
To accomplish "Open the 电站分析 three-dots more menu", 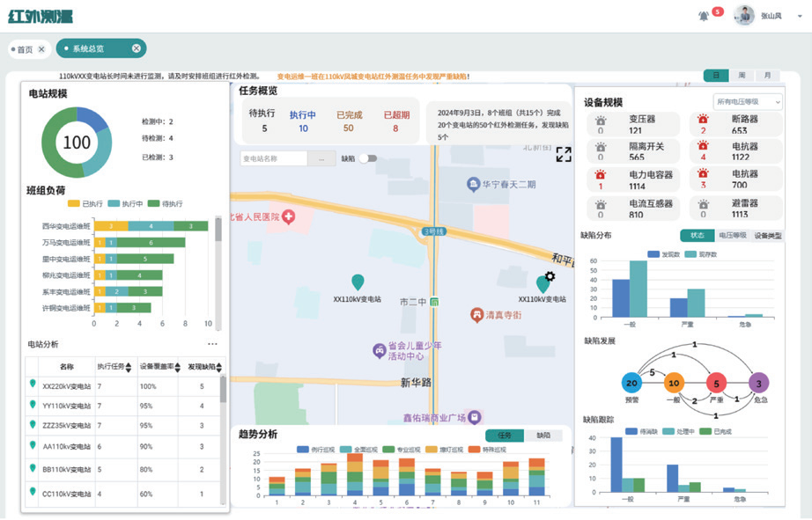I will tap(212, 344).
